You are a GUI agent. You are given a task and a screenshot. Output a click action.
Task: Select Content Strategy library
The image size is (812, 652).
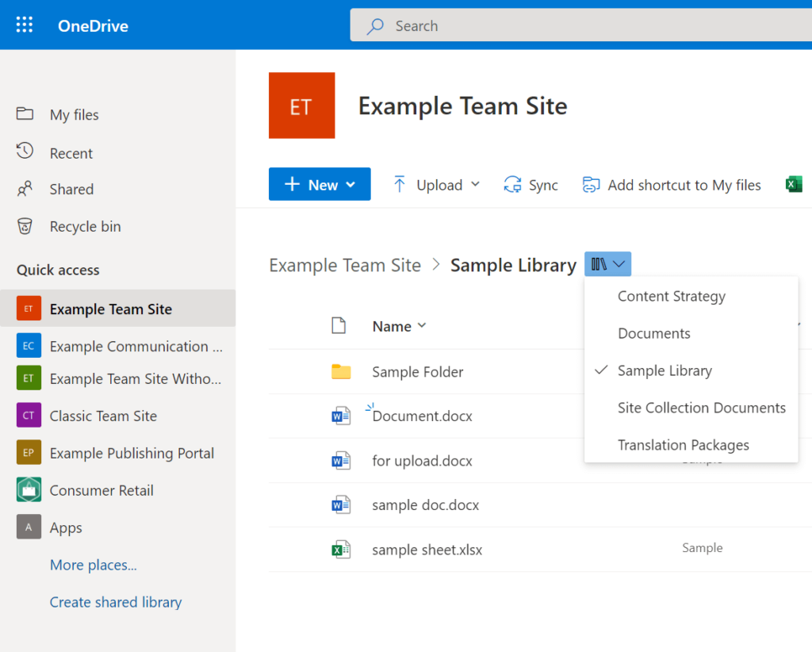tap(691, 296)
